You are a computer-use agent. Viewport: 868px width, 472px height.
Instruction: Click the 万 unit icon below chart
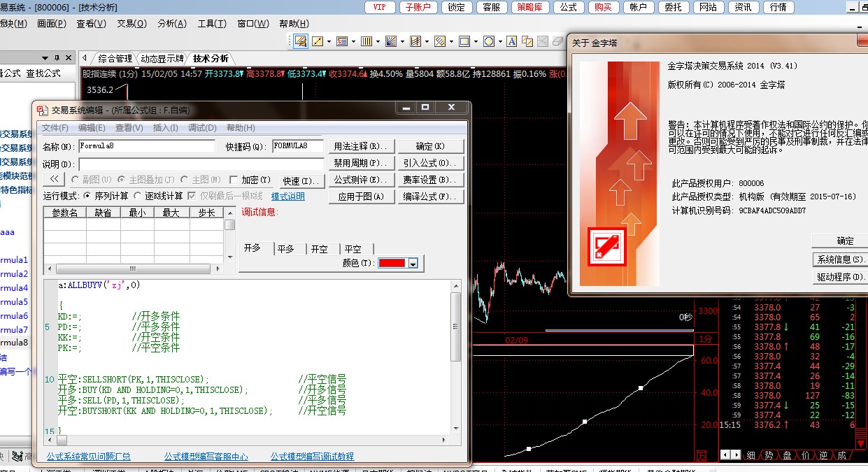point(701,456)
